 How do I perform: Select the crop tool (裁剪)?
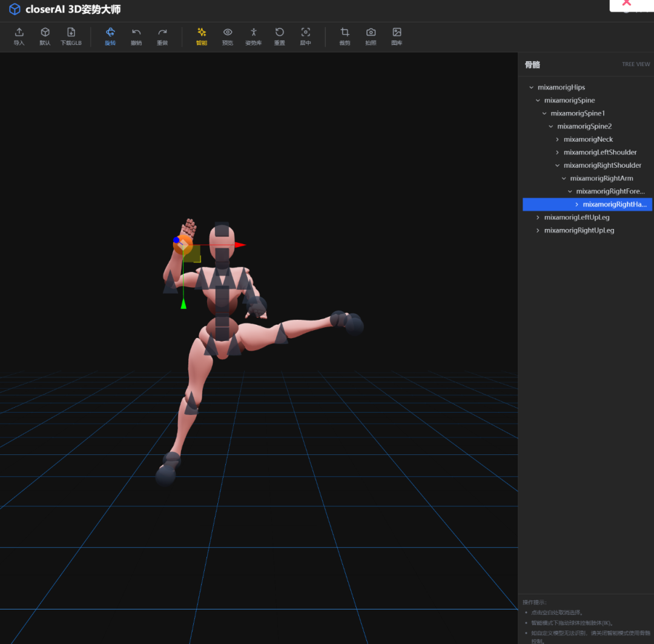pyautogui.click(x=345, y=36)
